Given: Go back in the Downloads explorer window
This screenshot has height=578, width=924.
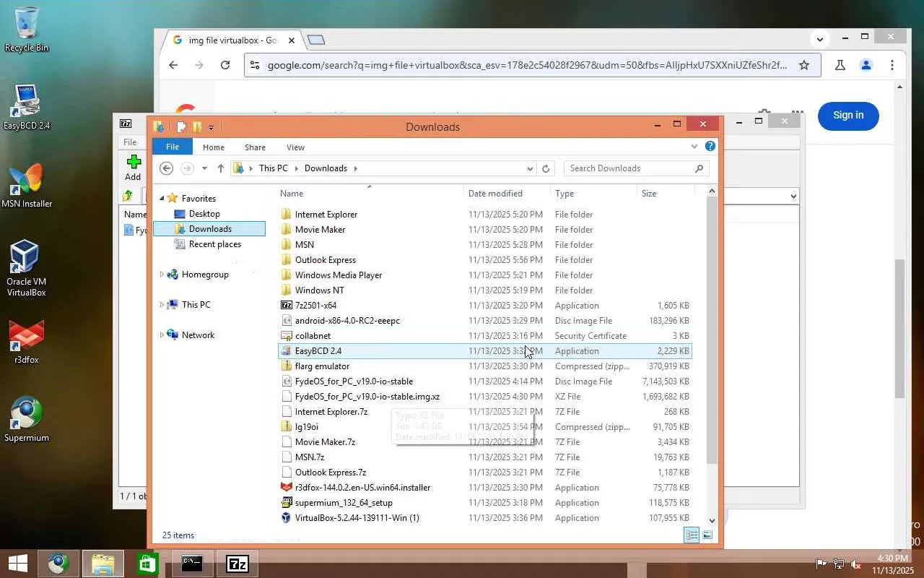Looking at the screenshot, I should click(167, 168).
